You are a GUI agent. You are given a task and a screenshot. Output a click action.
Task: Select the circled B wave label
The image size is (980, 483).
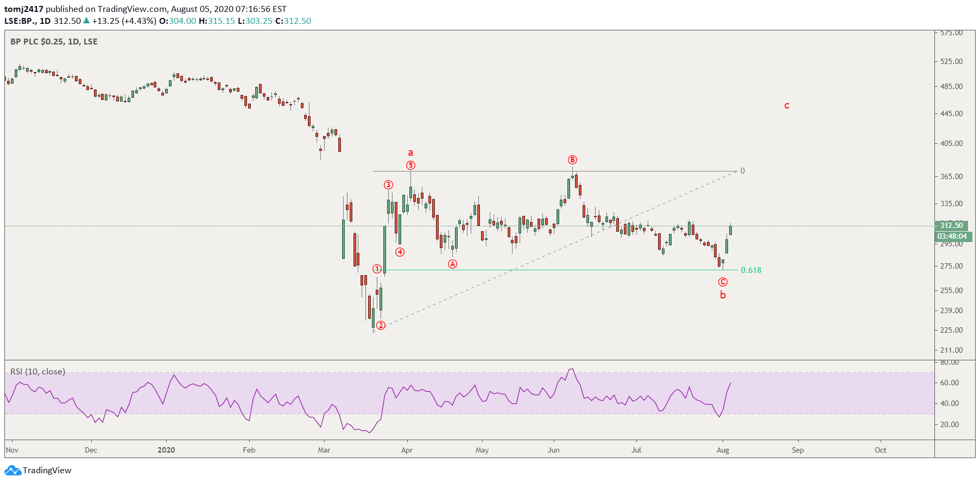[x=572, y=160]
